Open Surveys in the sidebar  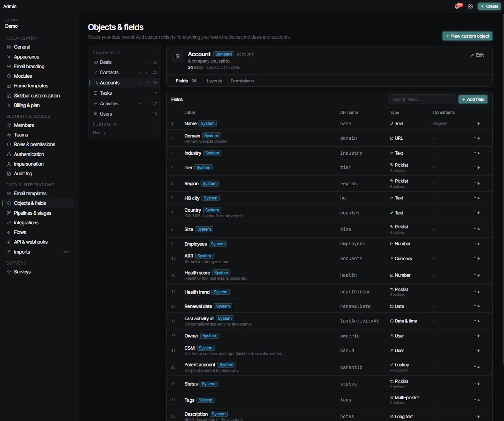coord(38,272)
